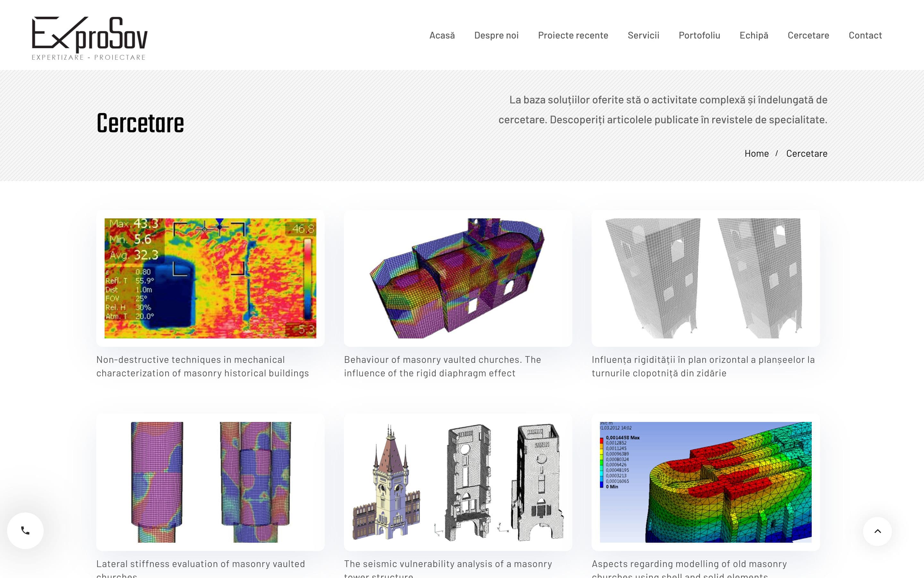Navigate to Echipă page

(754, 35)
